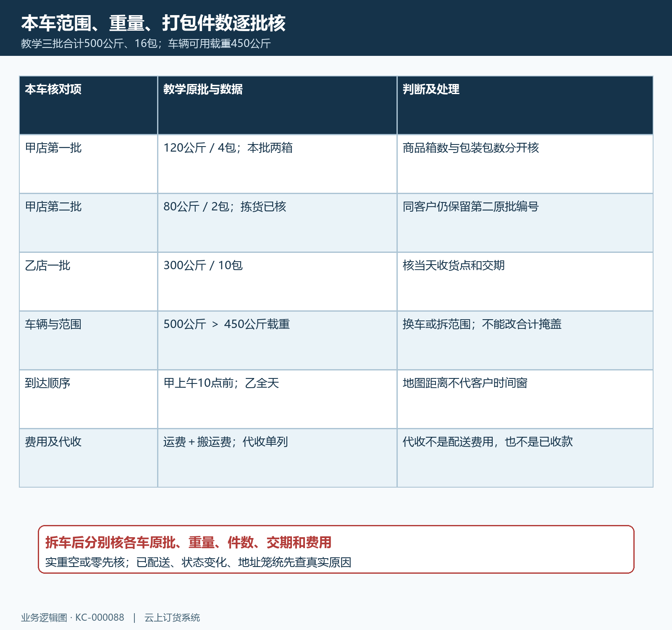Click footer text 云上订货系统

click(172, 617)
